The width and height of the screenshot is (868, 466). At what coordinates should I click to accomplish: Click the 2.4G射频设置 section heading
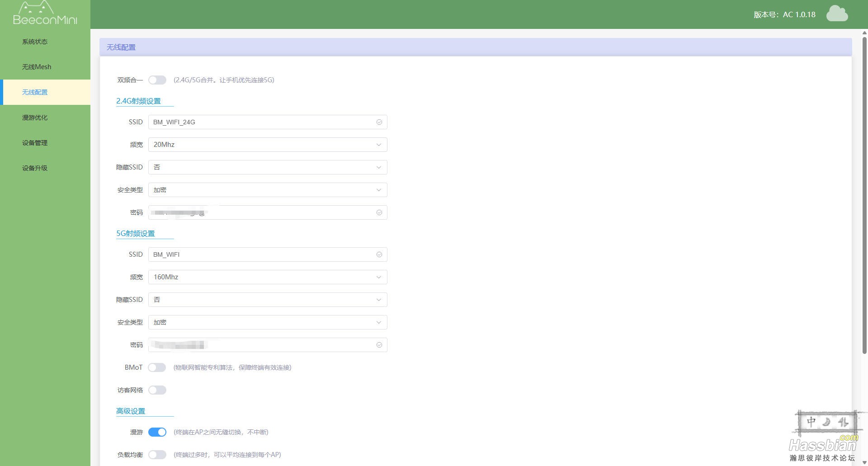click(138, 101)
